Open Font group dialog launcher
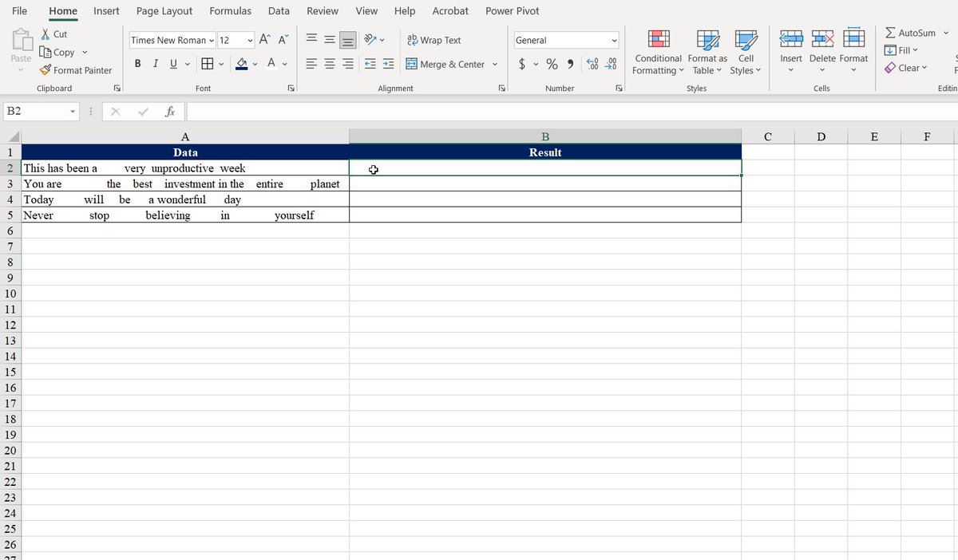958x560 pixels. (x=291, y=88)
